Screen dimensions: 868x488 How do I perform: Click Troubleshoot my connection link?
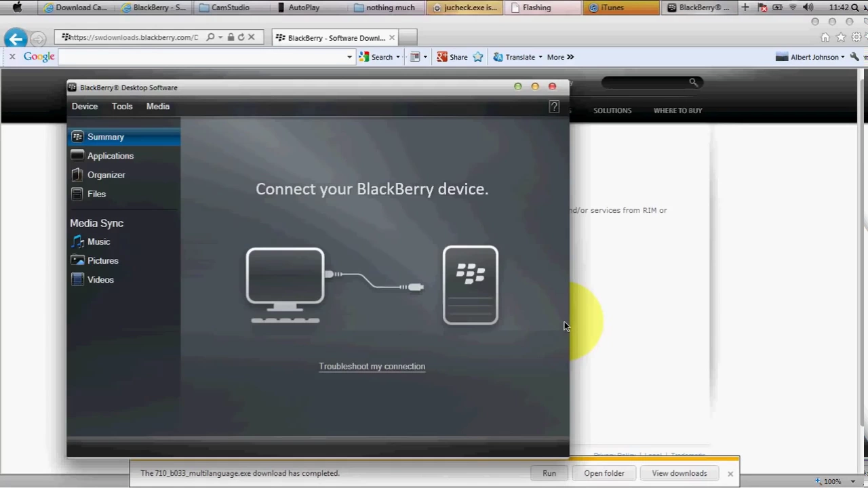coord(372,367)
